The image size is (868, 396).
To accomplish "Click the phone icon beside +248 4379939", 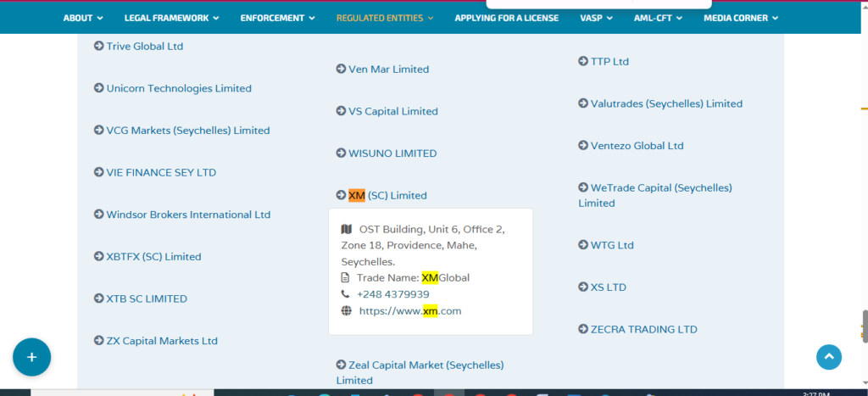I will [x=346, y=294].
